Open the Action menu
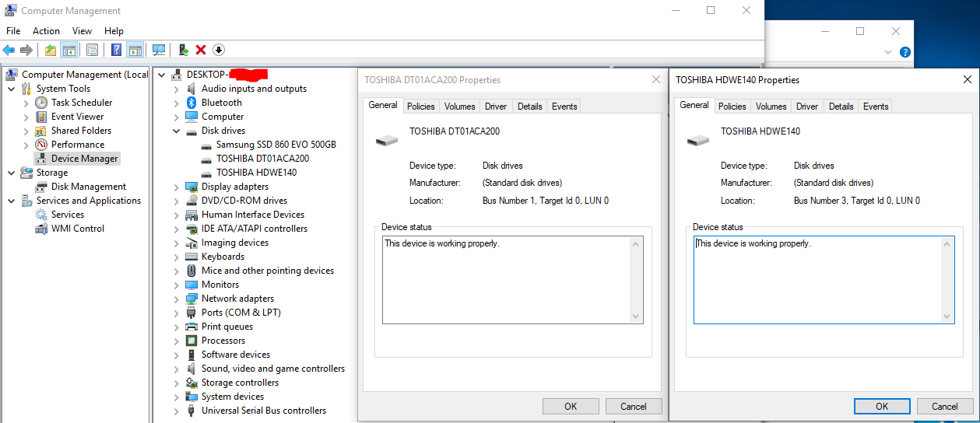 tap(46, 31)
